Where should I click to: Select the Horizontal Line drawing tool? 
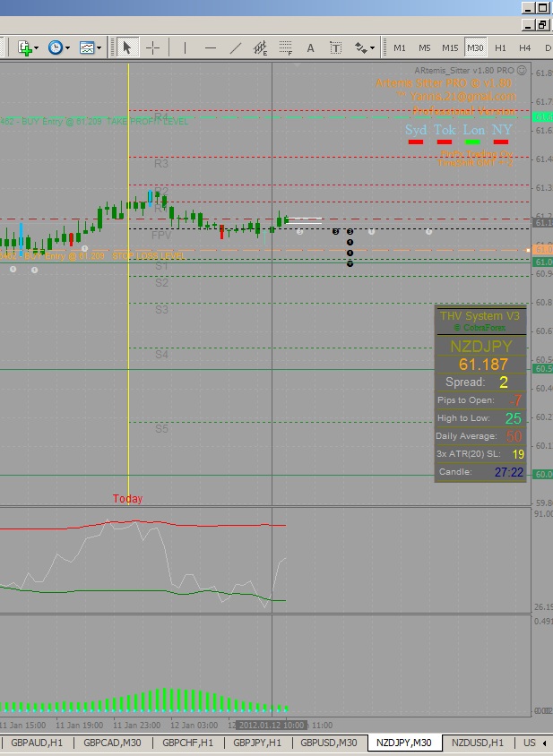tap(211, 47)
